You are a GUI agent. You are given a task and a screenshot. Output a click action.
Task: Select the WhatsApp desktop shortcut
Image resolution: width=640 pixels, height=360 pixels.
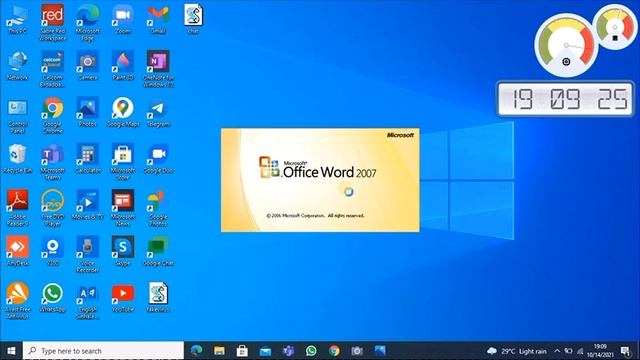click(x=53, y=298)
